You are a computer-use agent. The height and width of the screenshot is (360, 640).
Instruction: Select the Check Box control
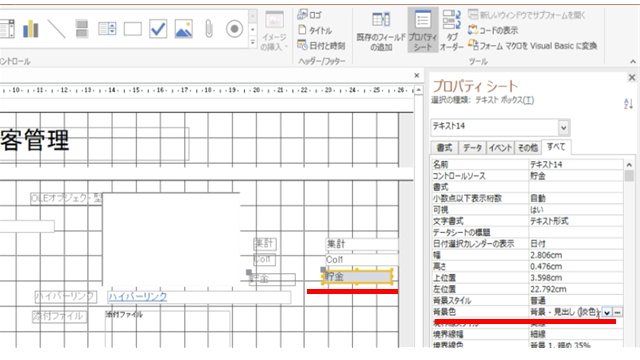(x=158, y=29)
